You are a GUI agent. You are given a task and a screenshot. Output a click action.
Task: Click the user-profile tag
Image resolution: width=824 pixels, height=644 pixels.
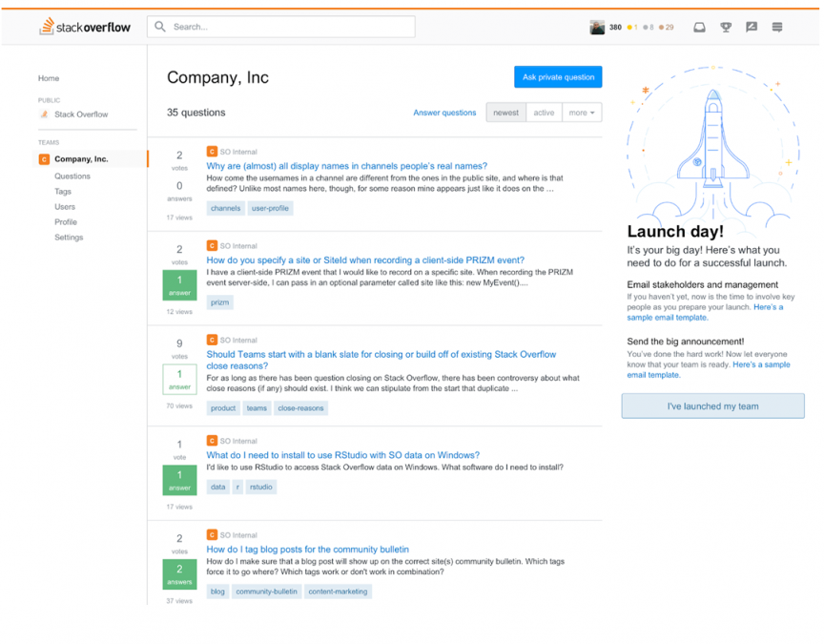(x=270, y=208)
